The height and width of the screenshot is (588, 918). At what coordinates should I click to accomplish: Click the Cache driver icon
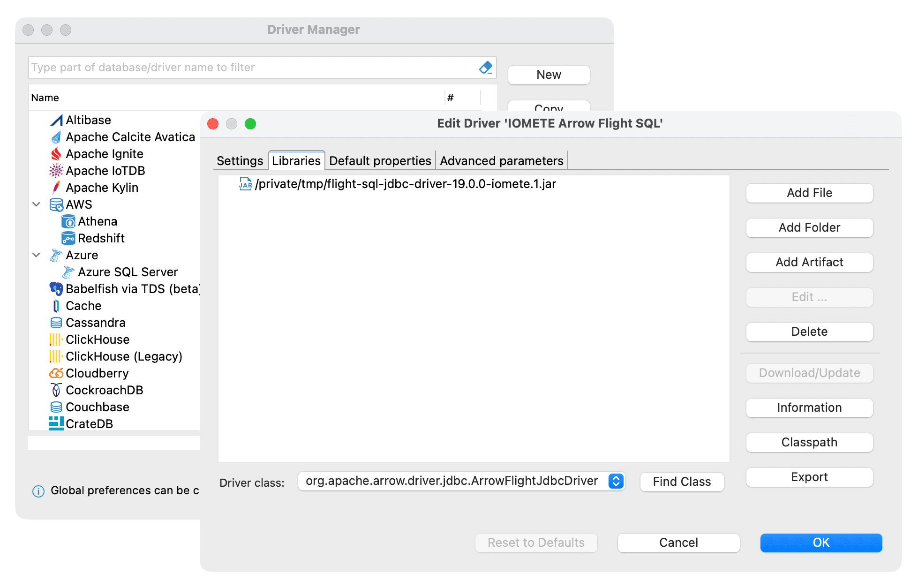tap(56, 306)
